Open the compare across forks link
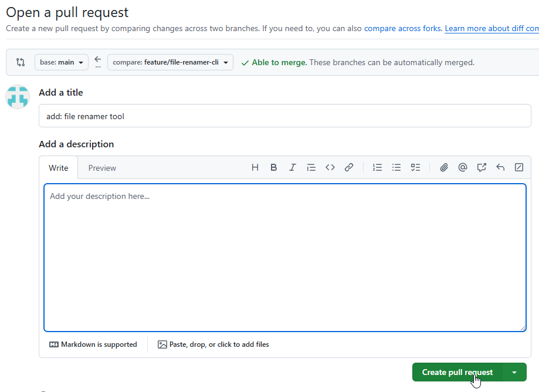Screen dimensions: 539x392 coord(402,28)
